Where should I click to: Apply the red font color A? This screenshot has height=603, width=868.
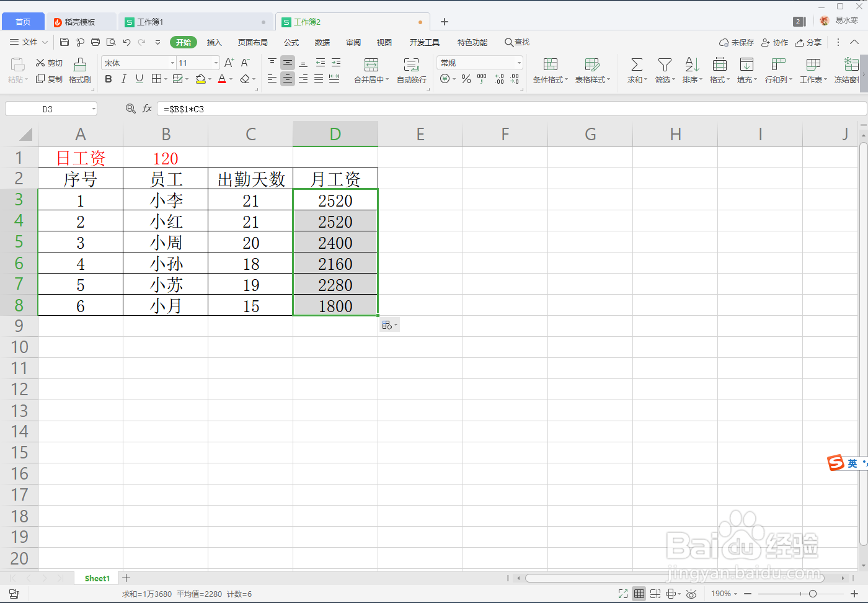coord(222,79)
